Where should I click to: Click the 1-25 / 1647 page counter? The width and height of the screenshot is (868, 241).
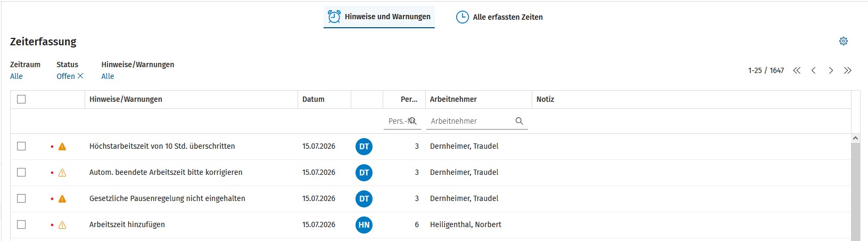pos(766,70)
